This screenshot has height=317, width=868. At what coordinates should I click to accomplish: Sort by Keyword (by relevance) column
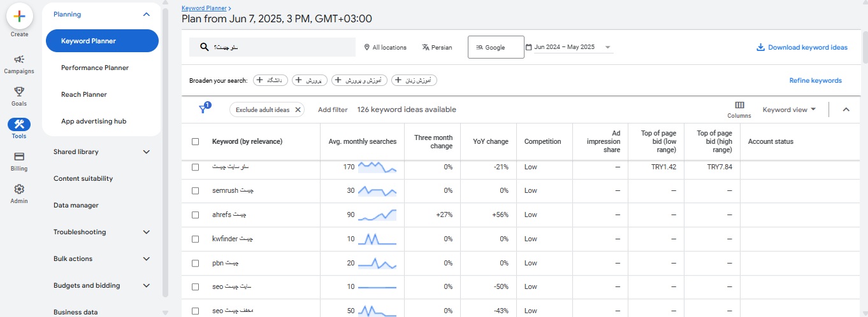coord(247,141)
